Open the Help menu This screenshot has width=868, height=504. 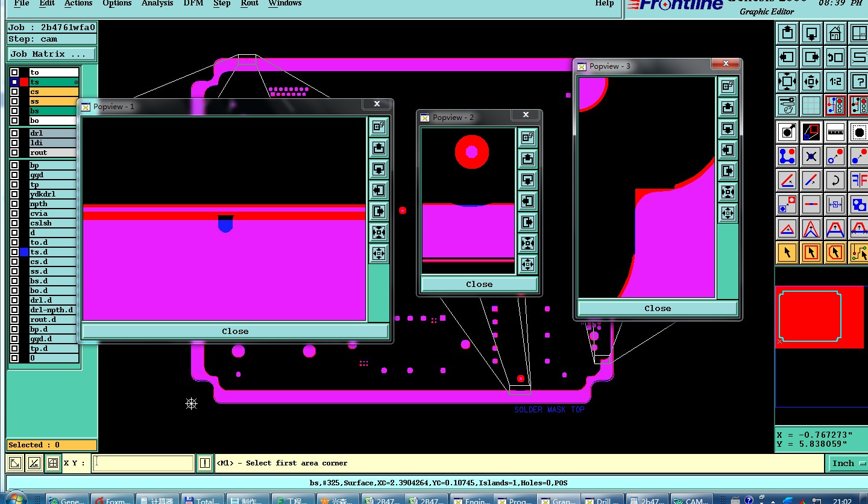point(605,3)
